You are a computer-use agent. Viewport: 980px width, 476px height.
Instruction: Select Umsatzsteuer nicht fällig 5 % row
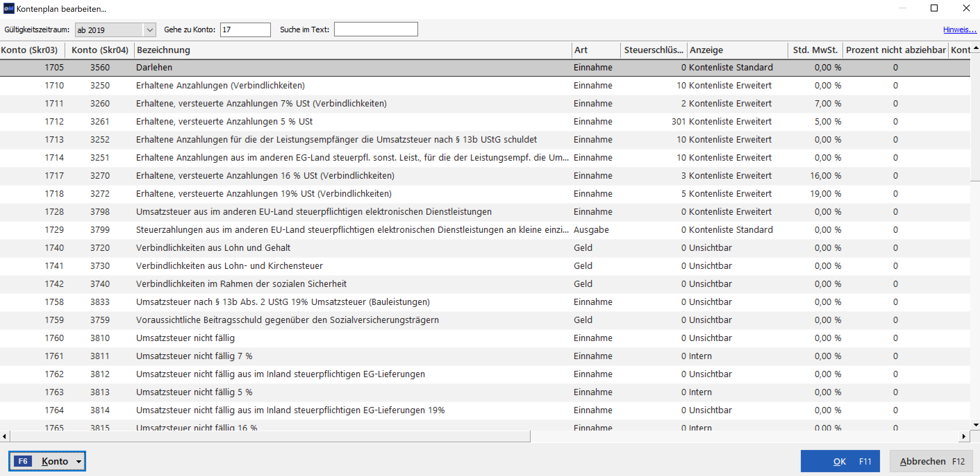click(x=485, y=392)
